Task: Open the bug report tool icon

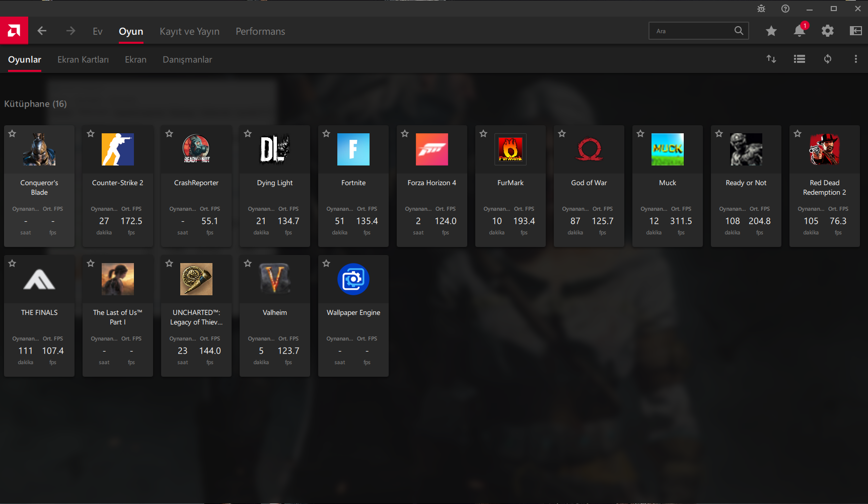Action: click(x=761, y=9)
